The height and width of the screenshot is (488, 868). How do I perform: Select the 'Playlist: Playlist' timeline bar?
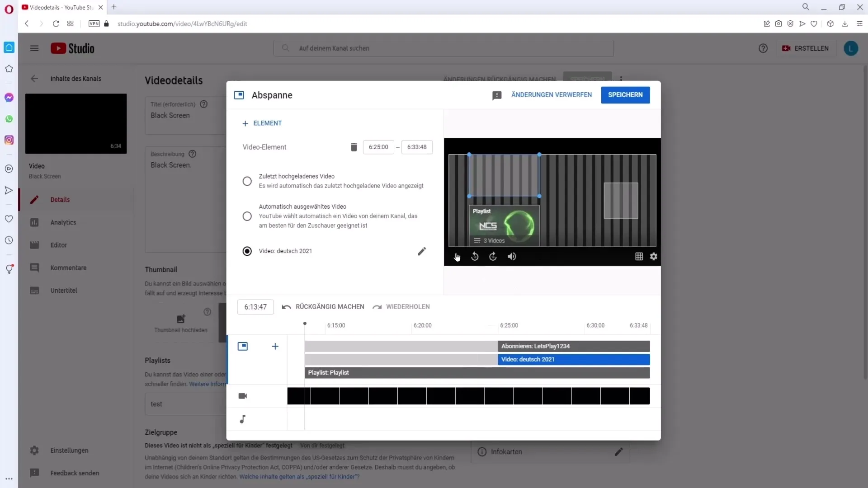(477, 373)
